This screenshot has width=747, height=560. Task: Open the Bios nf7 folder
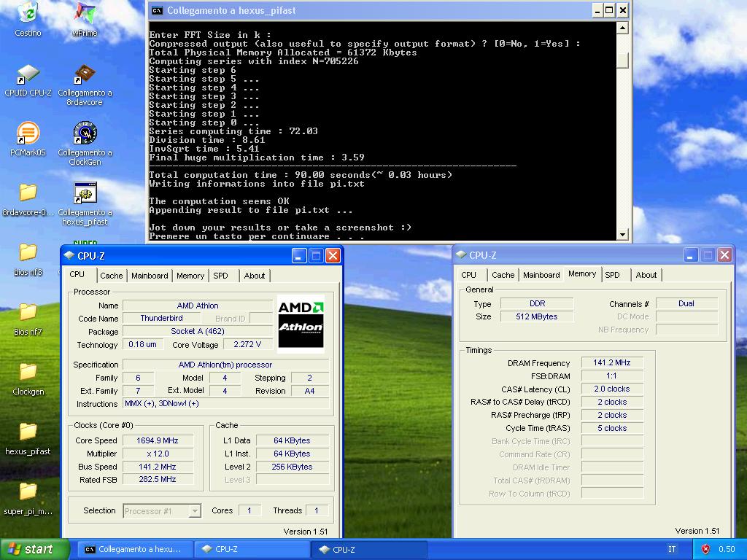pos(28,319)
